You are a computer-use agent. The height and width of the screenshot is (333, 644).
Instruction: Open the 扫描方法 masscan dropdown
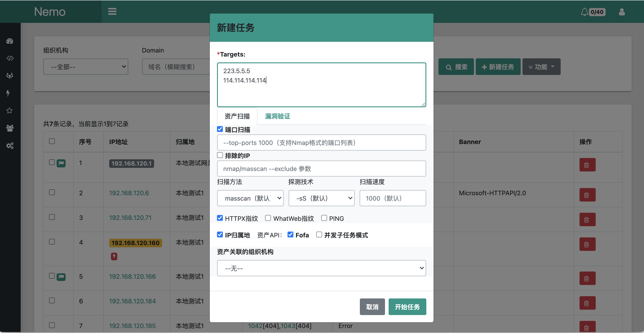[x=250, y=198]
